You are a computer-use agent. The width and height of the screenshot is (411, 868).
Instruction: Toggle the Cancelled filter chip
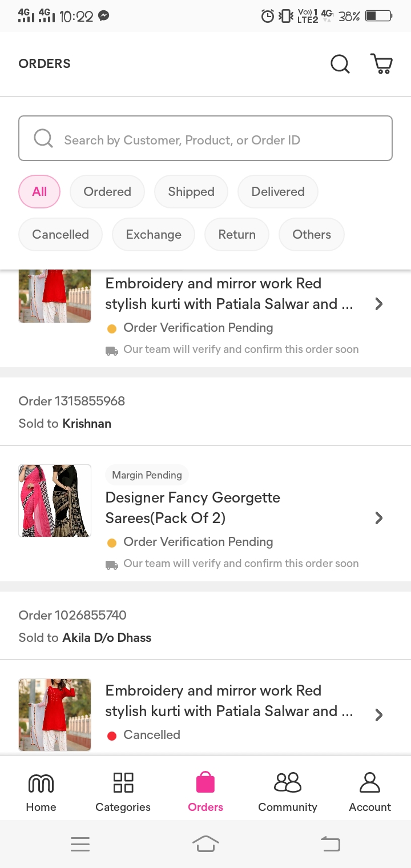[x=61, y=235]
